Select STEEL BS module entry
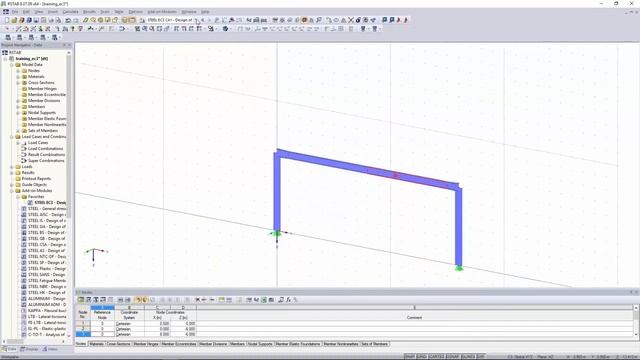 pos(47,233)
